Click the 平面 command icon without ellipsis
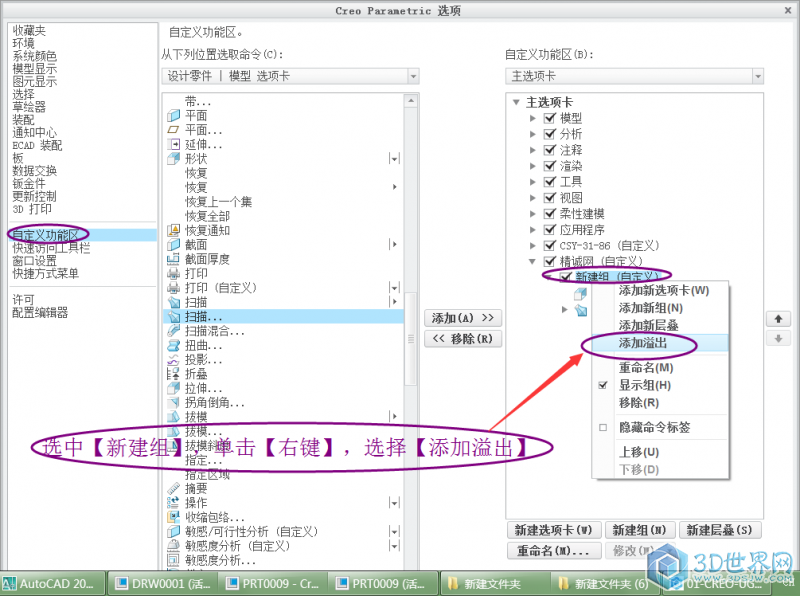800x596 pixels. point(173,116)
